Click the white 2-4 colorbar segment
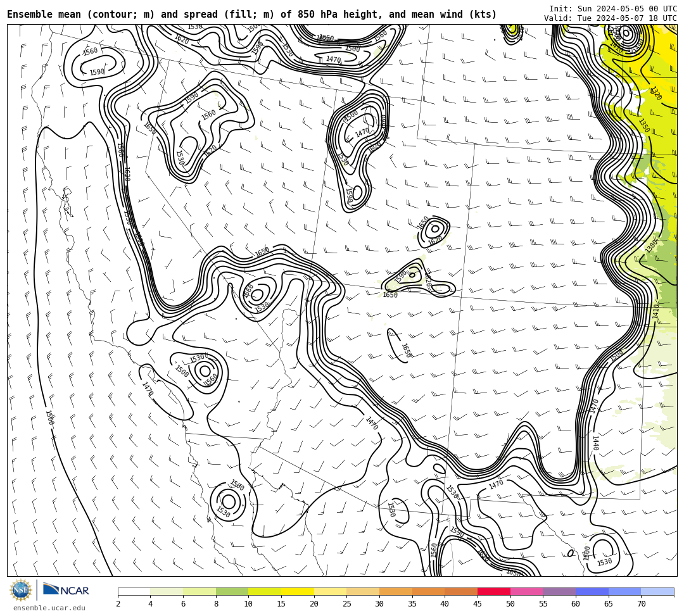This screenshot has height=616, width=684. (x=134, y=591)
